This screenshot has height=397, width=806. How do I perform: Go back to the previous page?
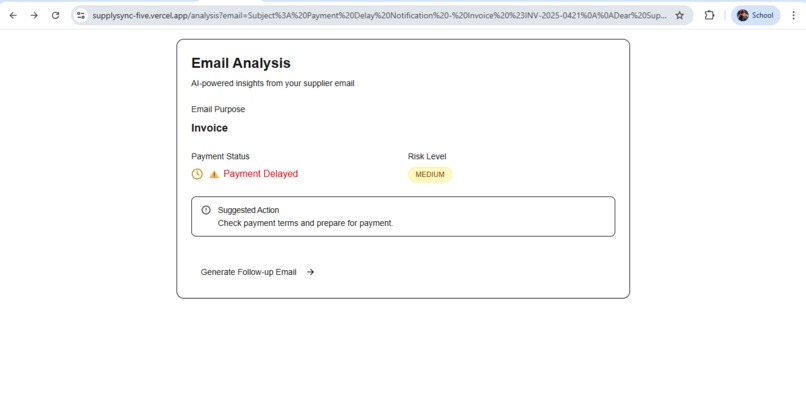[x=13, y=15]
